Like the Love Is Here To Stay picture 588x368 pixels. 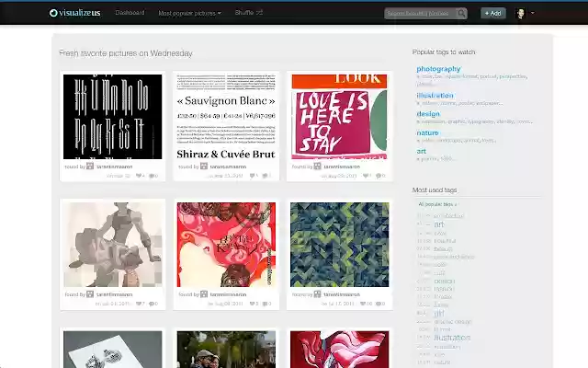(x=367, y=176)
